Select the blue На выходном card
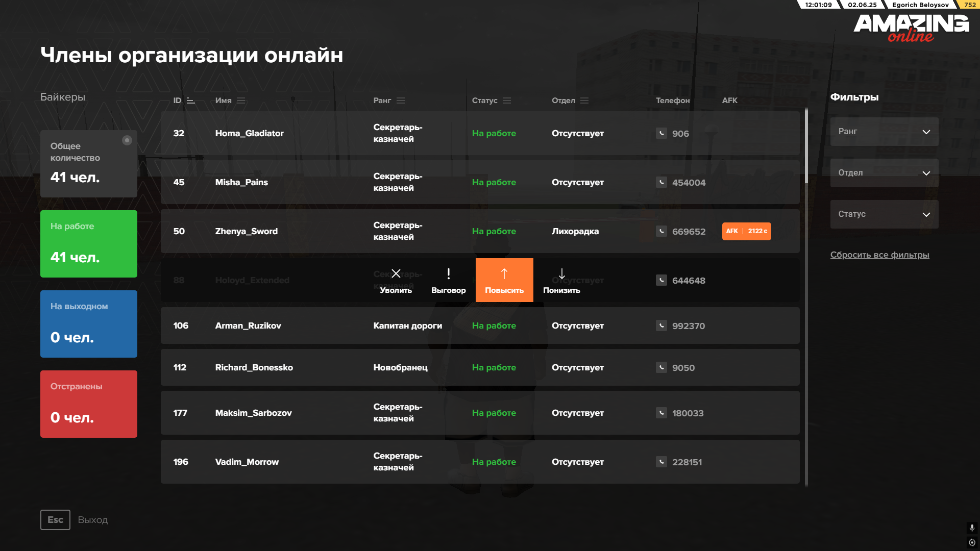The height and width of the screenshot is (551, 980). (89, 324)
